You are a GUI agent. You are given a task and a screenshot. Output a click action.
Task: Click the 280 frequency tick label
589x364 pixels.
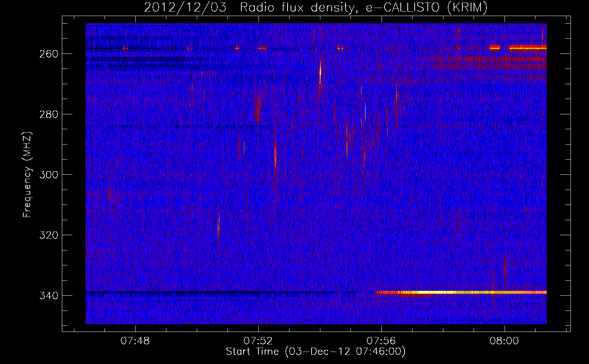click(x=49, y=114)
